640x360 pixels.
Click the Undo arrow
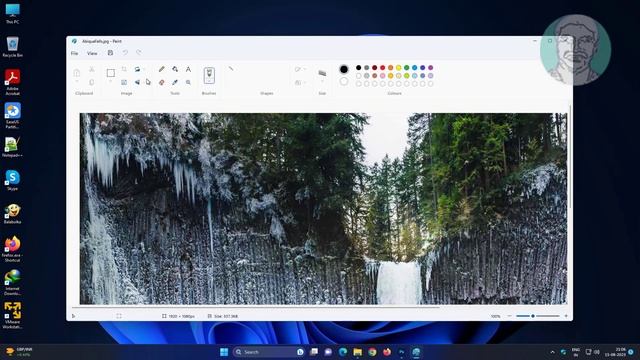pos(125,53)
